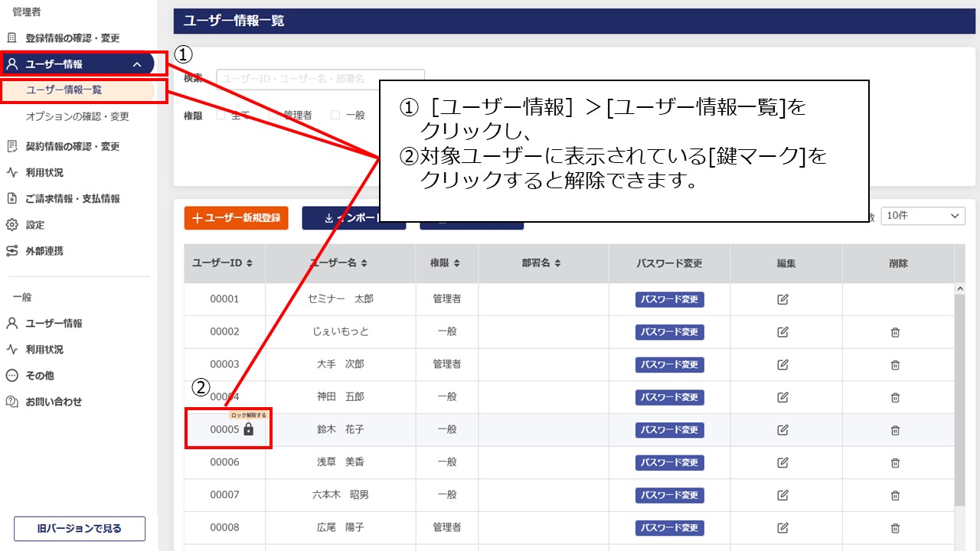Select オプションの確認・変更 submenu item
The width and height of the screenshot is (980, 551).
tap(77, 116)
